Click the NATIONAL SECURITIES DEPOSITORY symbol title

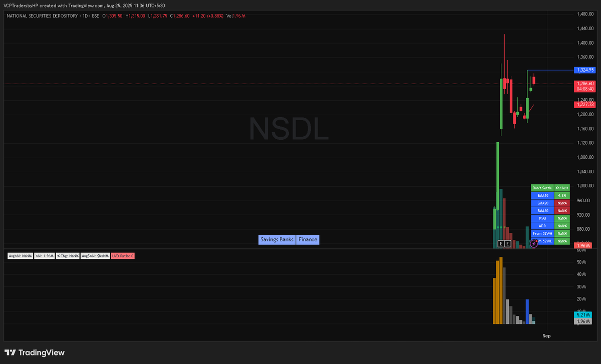[x=42, y=16]
